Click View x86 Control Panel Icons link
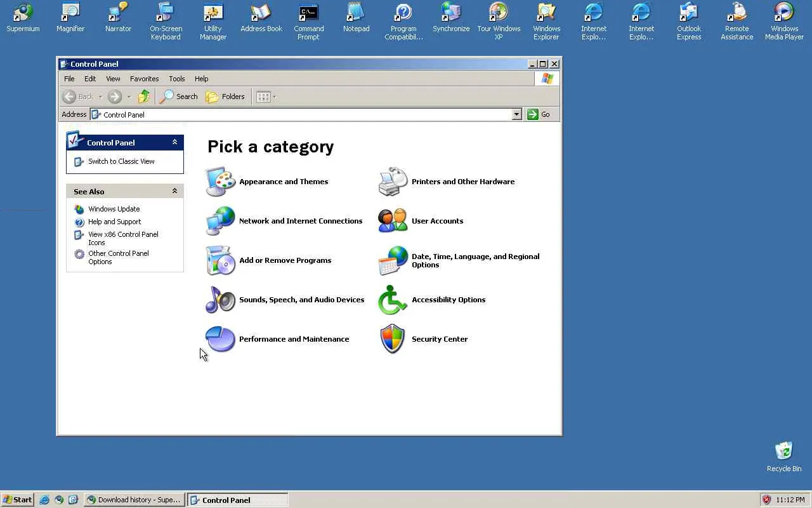 coord(123,238)
